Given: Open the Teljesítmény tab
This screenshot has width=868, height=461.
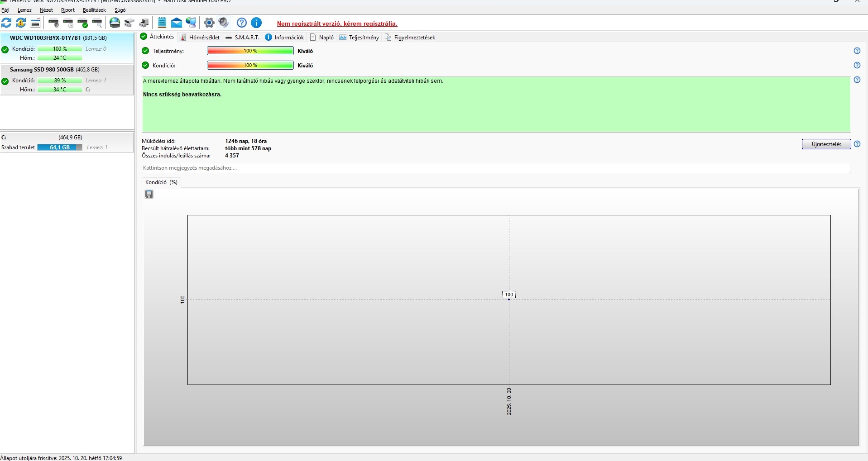Looking at the screenshot, I should click(x=359, y=38).
